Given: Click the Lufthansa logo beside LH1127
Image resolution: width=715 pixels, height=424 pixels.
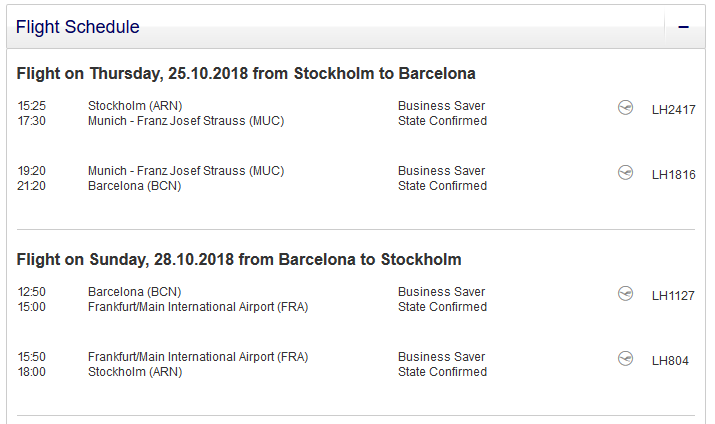Looking at the screenshot, I should click(626, 294).
